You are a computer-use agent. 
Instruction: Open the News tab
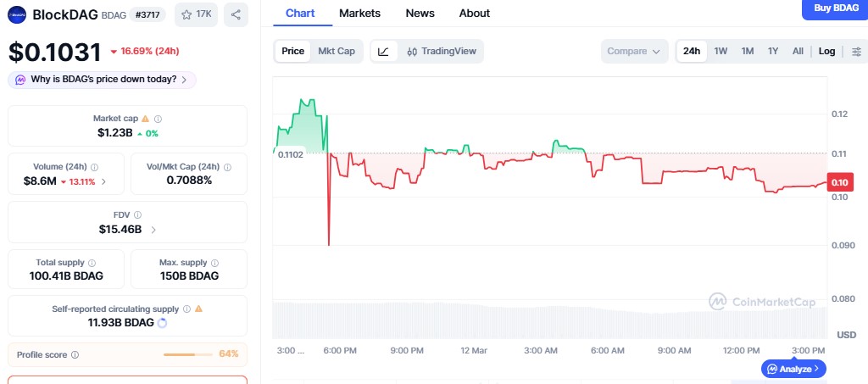pos(420,13)
